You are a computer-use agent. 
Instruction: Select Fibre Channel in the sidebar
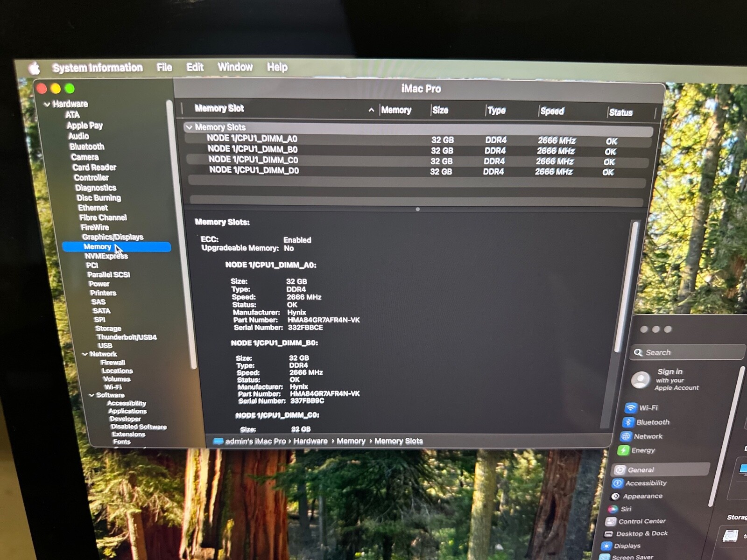(103, 217)
